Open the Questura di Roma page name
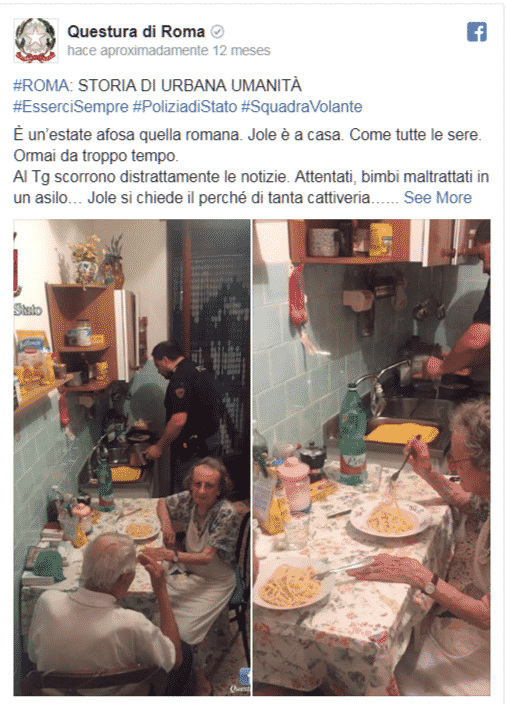The width and height of the screenshot is (507, 704). tap(136, 31)
